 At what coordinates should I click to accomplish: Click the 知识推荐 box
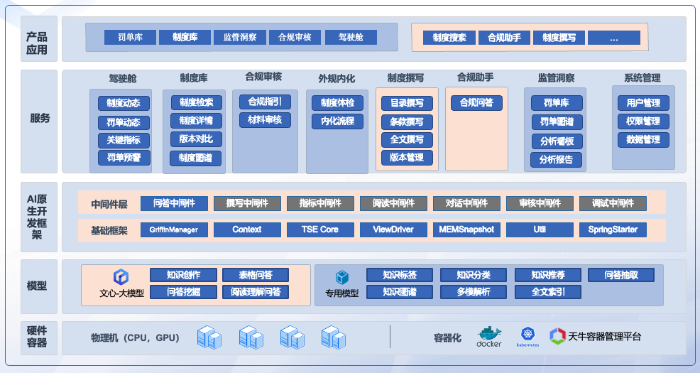tap(548, 275)
